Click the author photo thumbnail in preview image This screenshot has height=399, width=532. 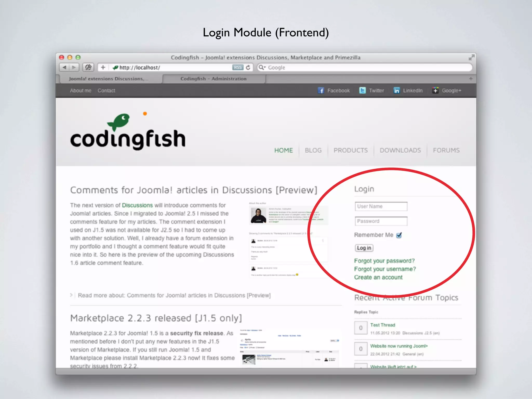(258, 216)
